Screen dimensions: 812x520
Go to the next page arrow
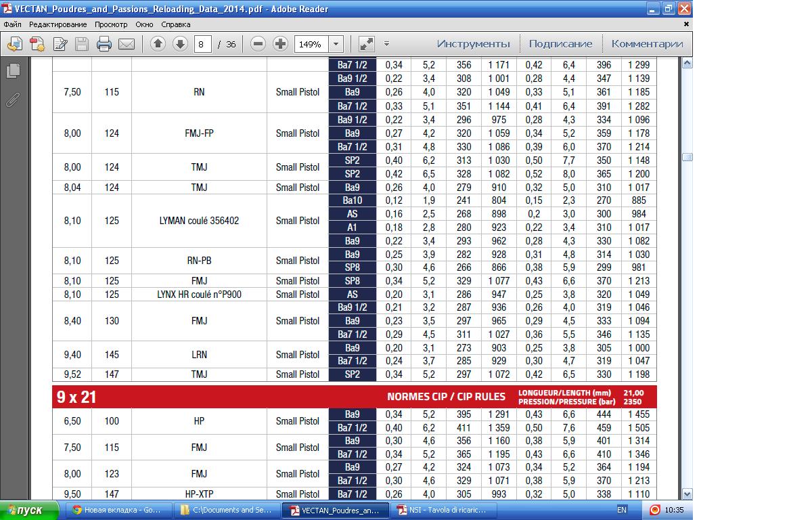(x=180, y=44)
